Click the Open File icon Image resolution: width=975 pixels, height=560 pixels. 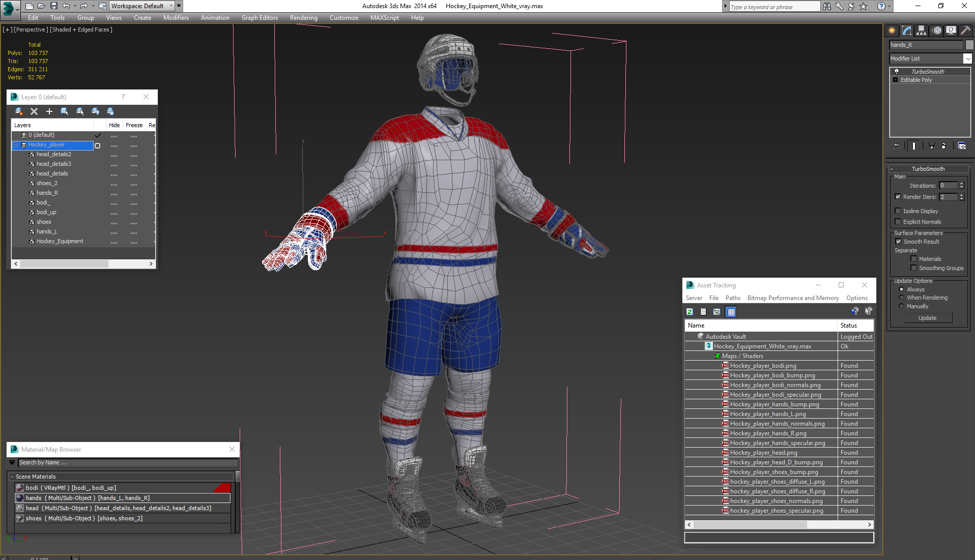pos(41,6)
